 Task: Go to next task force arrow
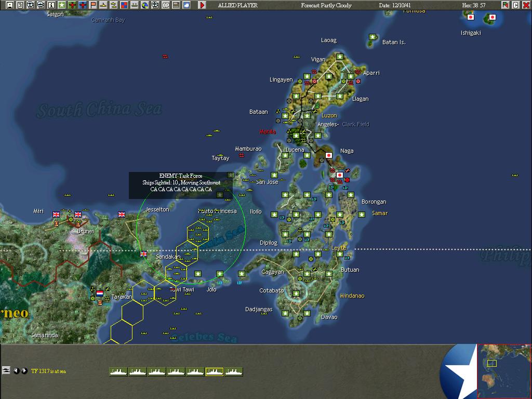24,371
